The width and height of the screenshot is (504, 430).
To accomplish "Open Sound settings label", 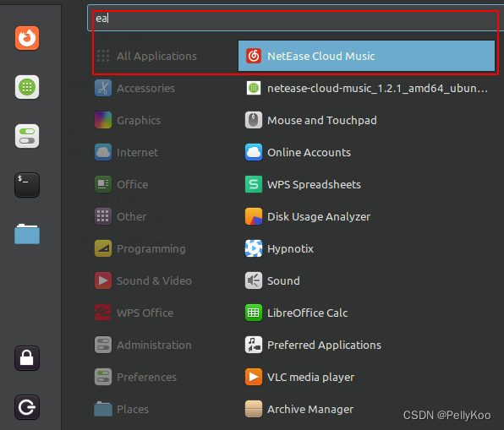I will [x=283, y=281].
